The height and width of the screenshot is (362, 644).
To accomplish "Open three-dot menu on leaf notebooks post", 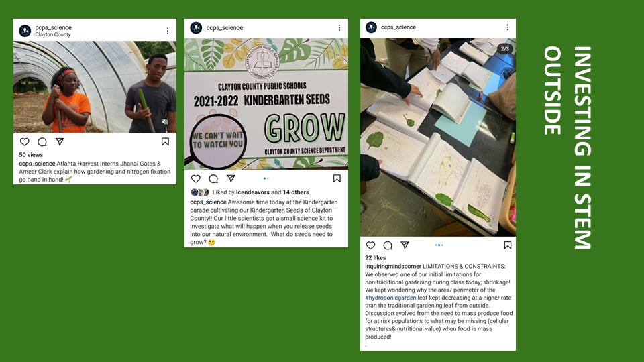I will 507,27.
